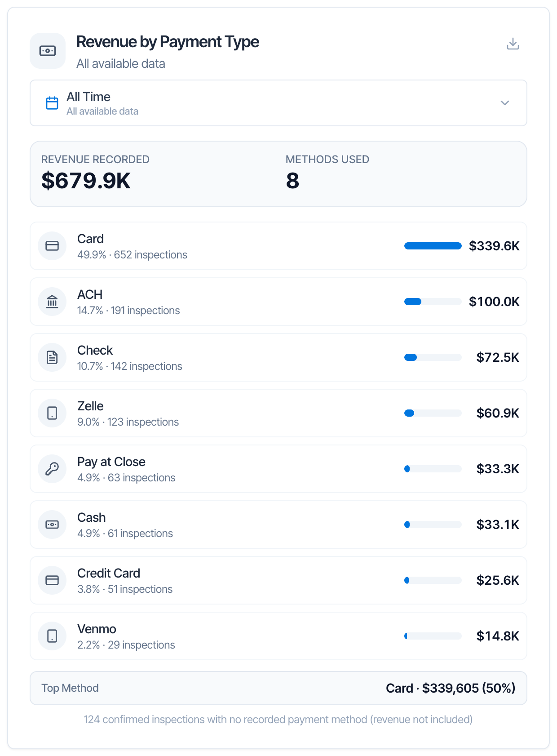Viewport: 557px width, 756px height.
Task: Click the $25.6K Credit Card amount
Action: [x=498, y=580]
